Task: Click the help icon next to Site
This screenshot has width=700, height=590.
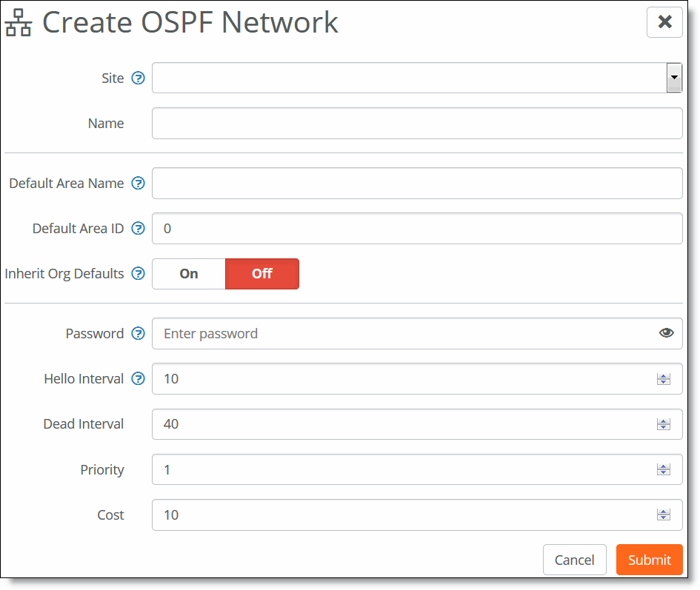Action: point(138,78)
